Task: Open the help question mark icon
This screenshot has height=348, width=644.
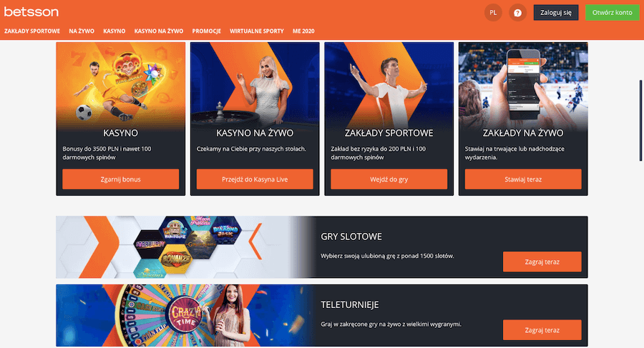Action: pos(517,13)
